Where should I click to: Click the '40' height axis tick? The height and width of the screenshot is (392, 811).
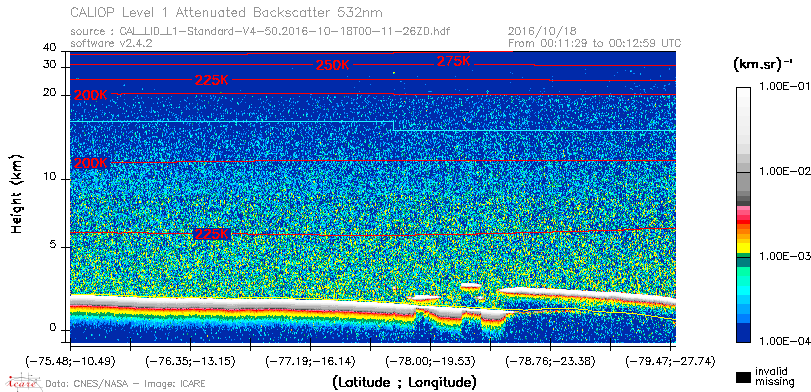point(50,48)
